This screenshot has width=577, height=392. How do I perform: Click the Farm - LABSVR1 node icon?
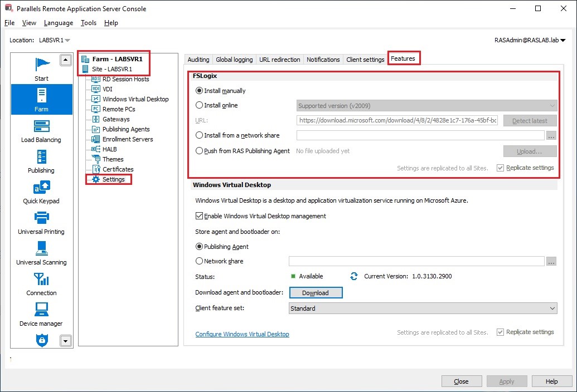(85, 59)
